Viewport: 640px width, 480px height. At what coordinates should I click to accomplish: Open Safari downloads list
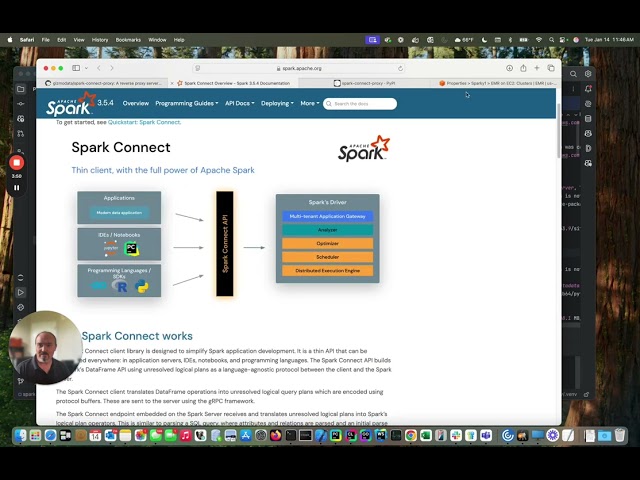(x=509, y=68)
